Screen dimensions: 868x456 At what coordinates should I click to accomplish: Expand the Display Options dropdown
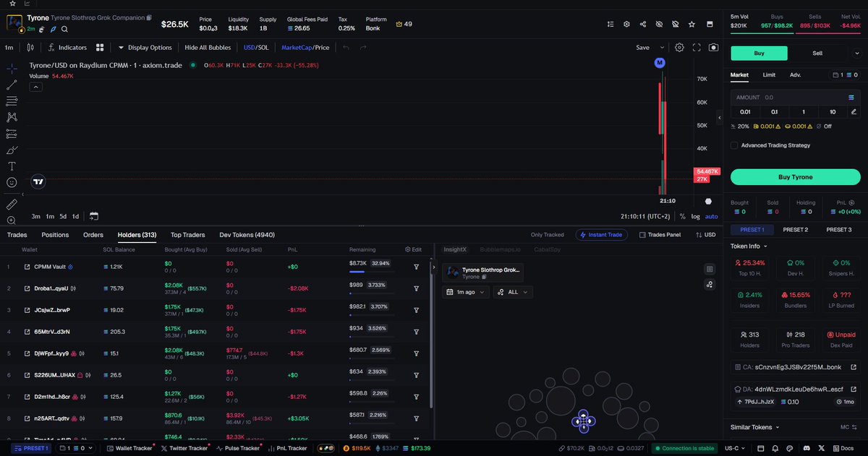click(145, 48)
